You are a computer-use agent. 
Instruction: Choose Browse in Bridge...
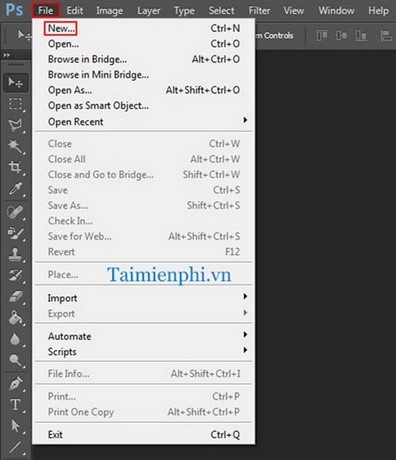pyautogui.click(x=144, y=59)
